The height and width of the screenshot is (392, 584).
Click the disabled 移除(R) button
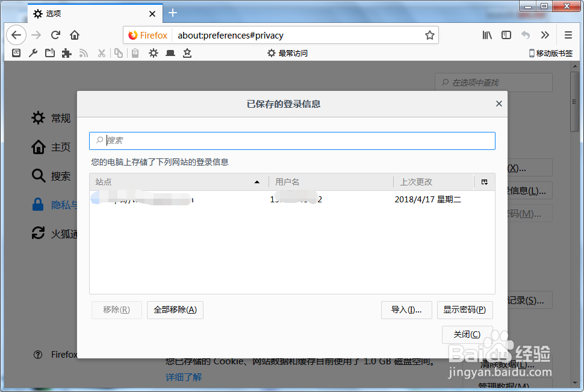point(117,310)
